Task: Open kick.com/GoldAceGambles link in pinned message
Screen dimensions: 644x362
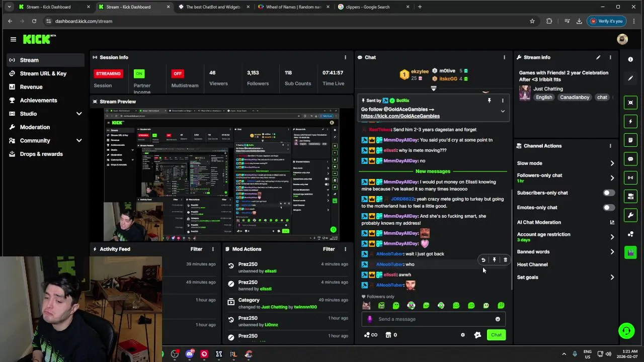Action: coord(400,116)
